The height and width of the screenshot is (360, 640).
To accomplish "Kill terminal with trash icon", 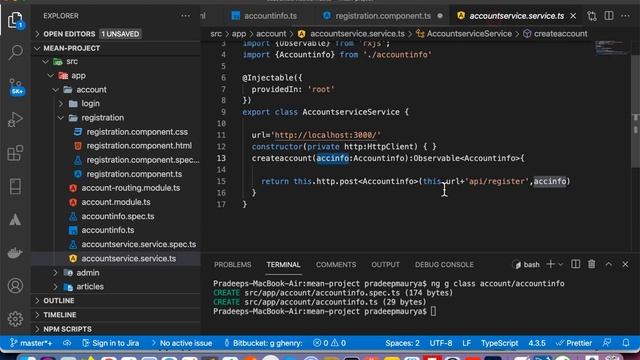I will point(591,264).
